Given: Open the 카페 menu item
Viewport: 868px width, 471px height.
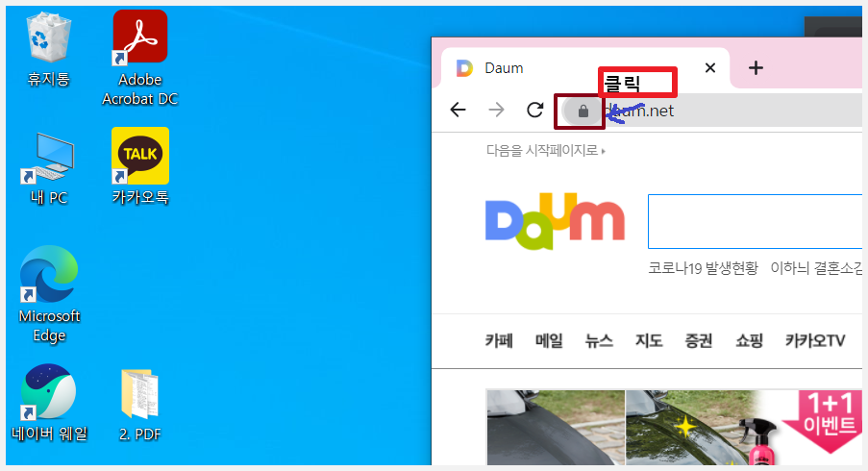Looking at the screenshot, I should click(499, 340).
